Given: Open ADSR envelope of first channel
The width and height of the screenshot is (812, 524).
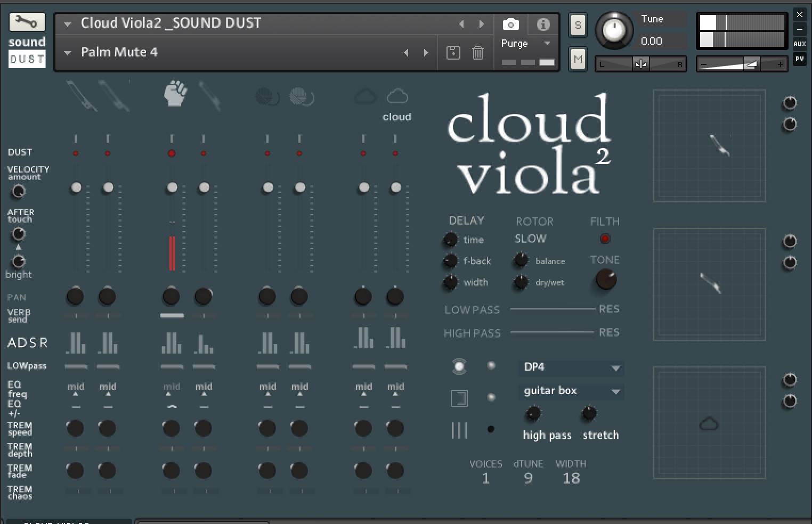Looking at the screenshot, I should [x=76, y=342].
